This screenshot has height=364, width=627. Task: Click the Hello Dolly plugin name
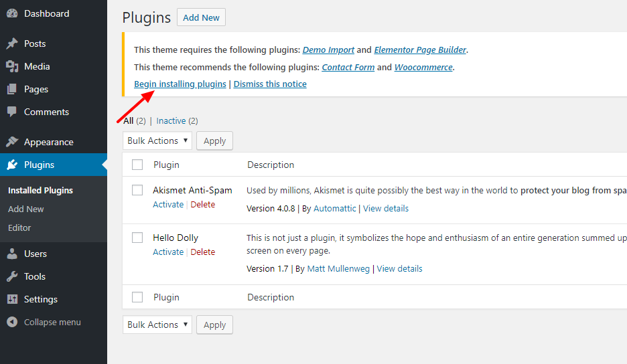[176, 238]
